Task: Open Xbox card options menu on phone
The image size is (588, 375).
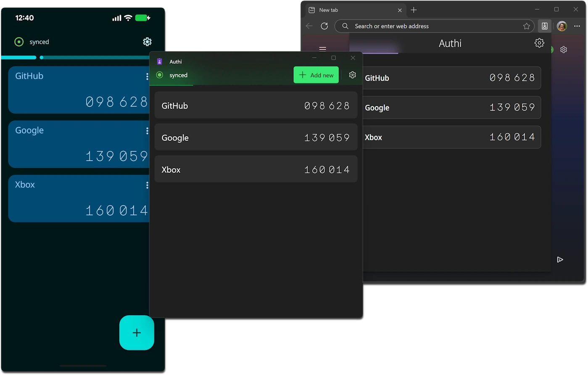Action: click(x=147, y=185)
